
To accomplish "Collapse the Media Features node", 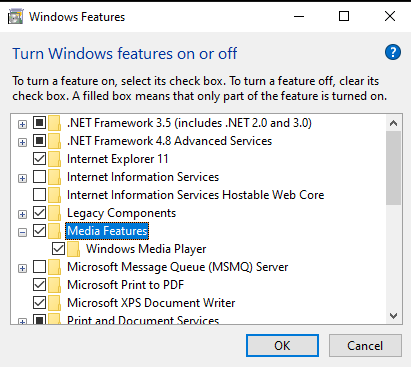I will [x=22, y=232].
